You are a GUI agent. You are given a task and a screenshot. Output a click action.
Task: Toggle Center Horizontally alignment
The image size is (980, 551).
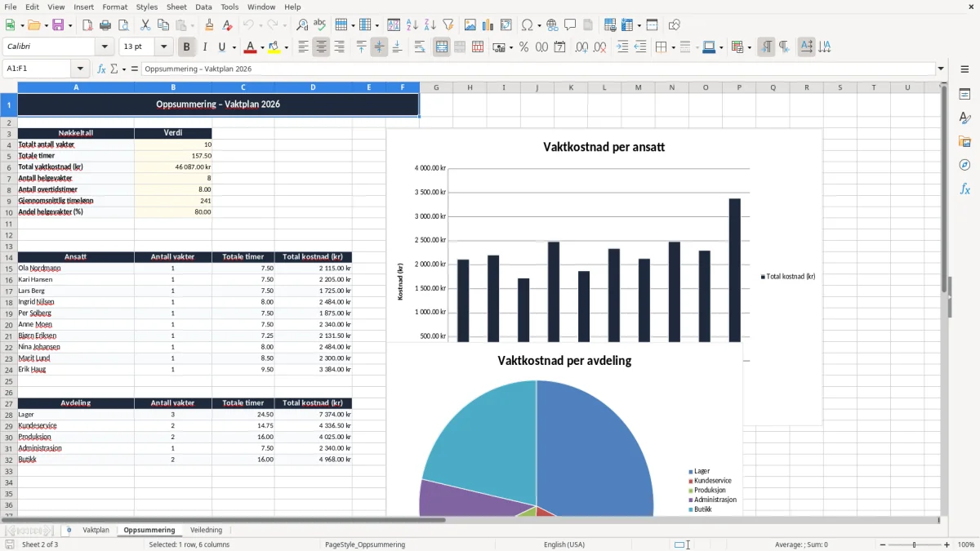tap(322, 47)
